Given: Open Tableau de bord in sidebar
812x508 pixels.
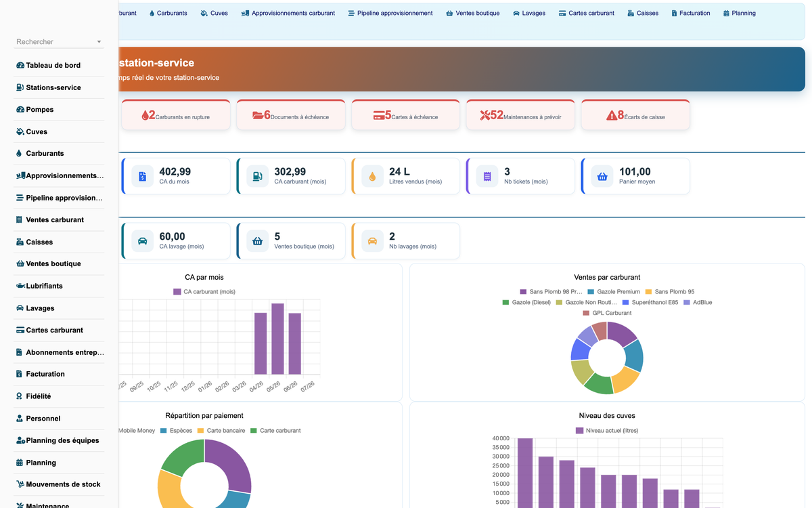Looking at the screenshot, I should click(x=60, y=65).
